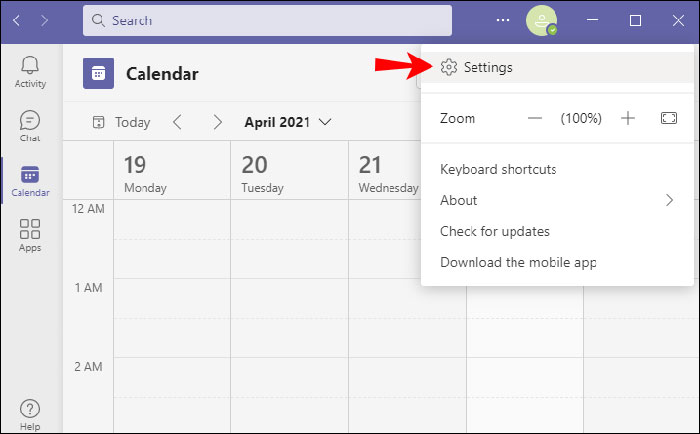Minimize the Teams window
This screenshot has width=700, height=434.
(x=592, y=20)
